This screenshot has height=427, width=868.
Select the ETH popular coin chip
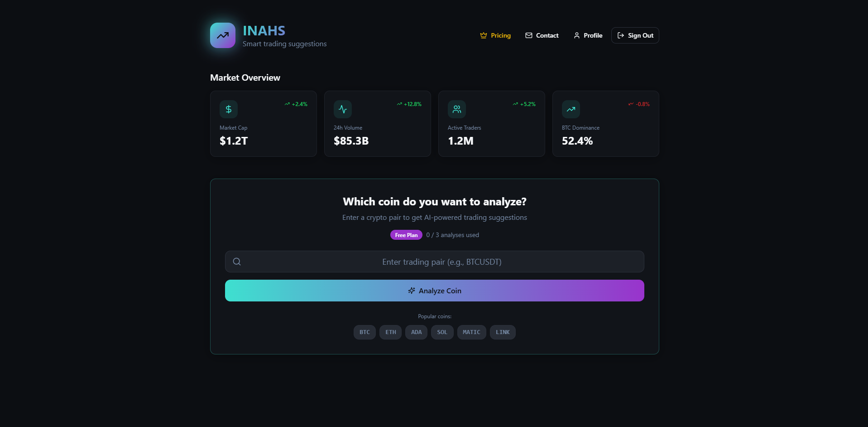390,332
